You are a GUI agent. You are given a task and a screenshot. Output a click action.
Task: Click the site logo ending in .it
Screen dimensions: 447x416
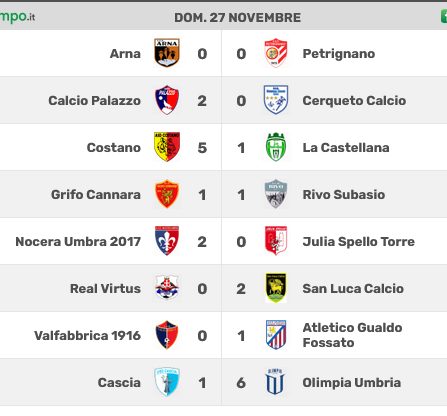pyautogui.click(x=17, y=17)
